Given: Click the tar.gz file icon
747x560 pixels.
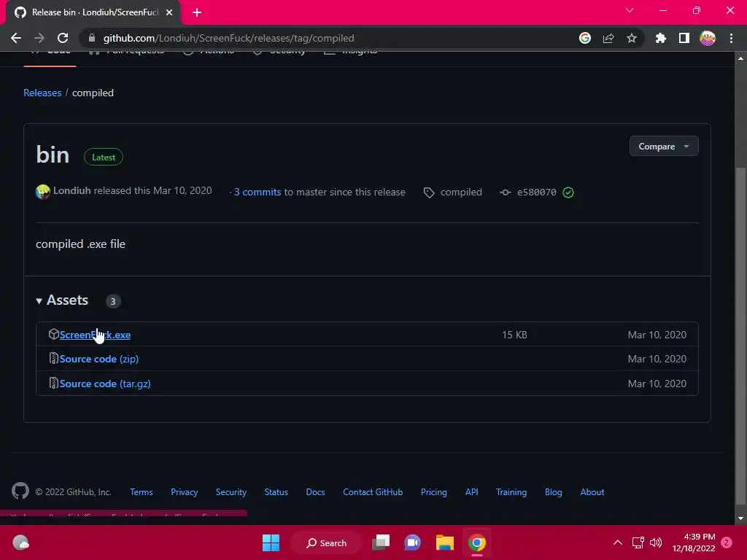Looking at the screenshot, I should point(53,383).
